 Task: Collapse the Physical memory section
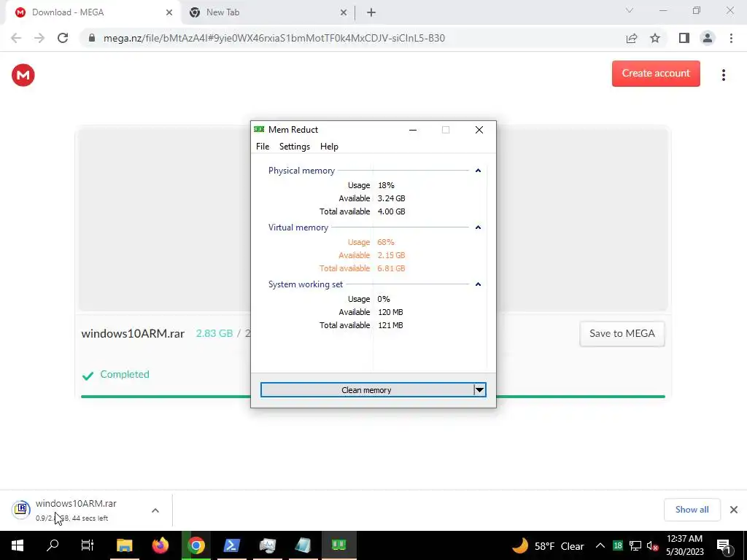478,171
